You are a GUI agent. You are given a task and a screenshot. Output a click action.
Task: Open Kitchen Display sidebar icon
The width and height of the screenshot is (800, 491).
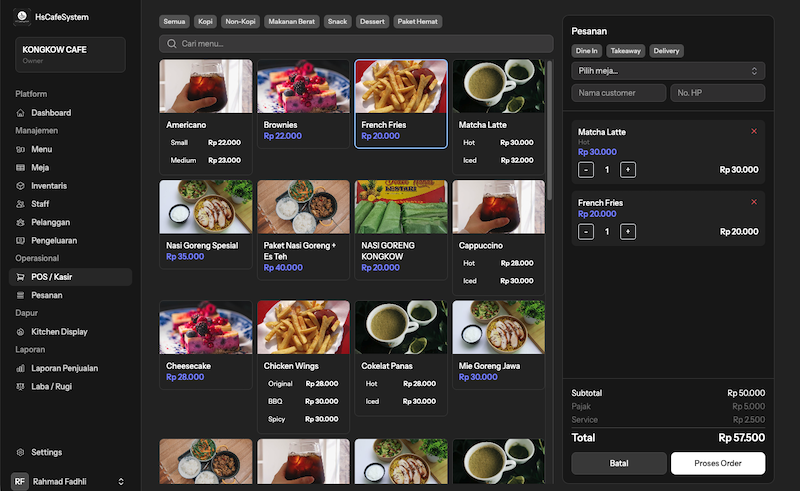pyautogui.click(x=21, y=332)
